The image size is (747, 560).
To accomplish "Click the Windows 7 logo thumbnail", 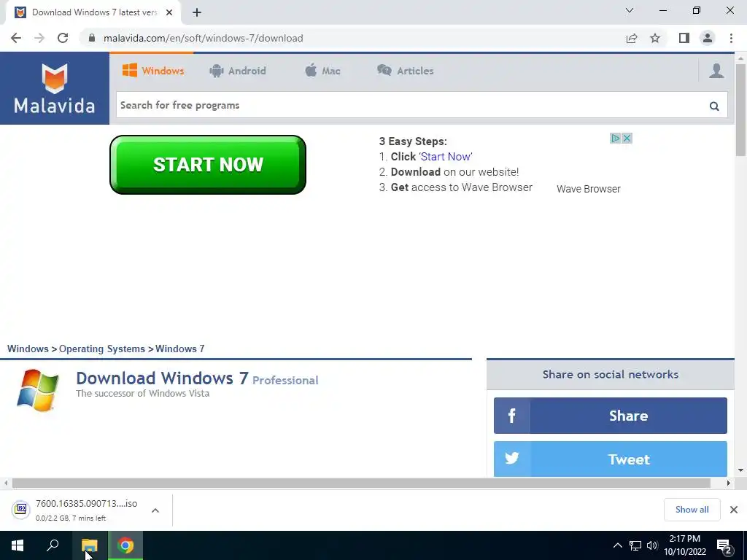I will [38, 390].
